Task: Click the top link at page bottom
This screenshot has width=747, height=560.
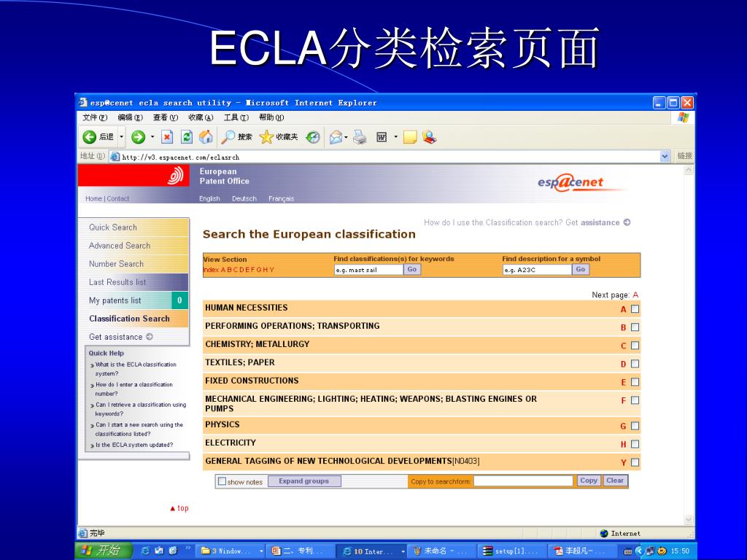Action: pos(179,508)
